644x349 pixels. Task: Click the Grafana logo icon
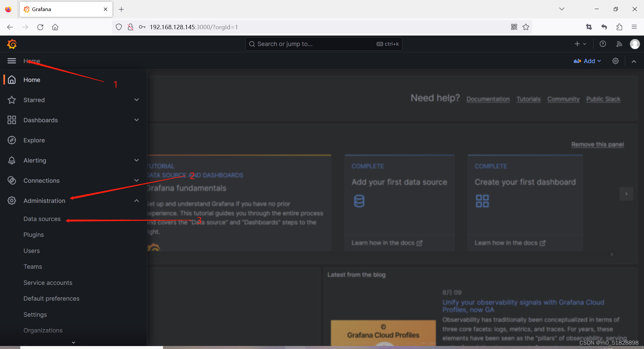12,44
